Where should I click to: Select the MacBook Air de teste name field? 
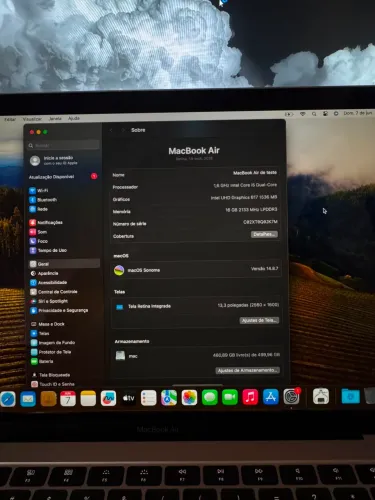pos(255,173)
